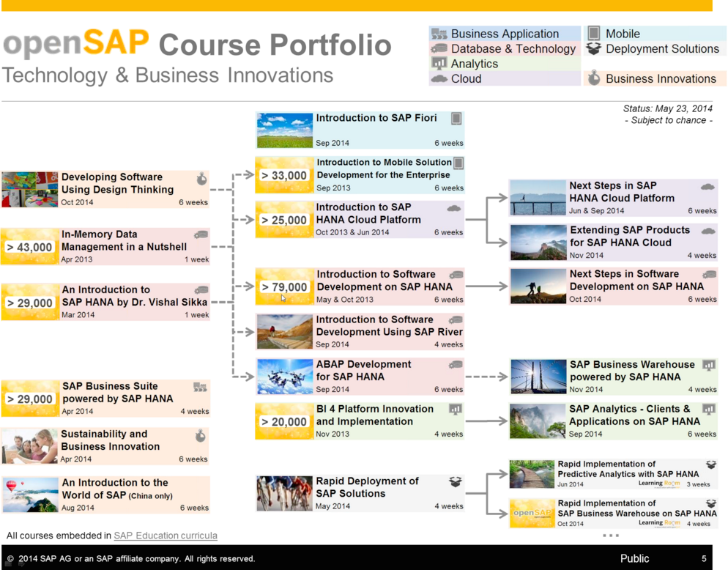Click cloud icon on Introduction to SAP HANA Cloud Platform
Screen dimensions: 728x570
(x=453, y=208)
